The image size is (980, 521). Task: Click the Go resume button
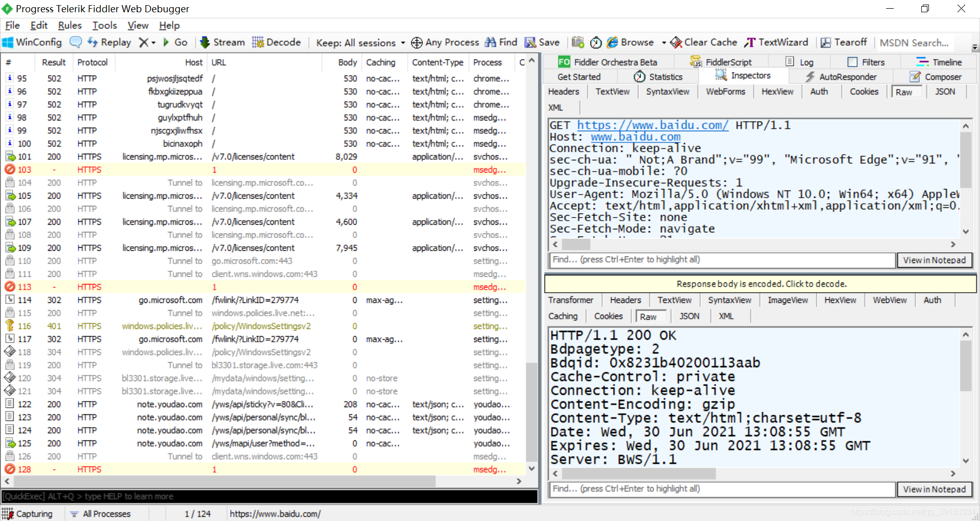pos(175,42)
